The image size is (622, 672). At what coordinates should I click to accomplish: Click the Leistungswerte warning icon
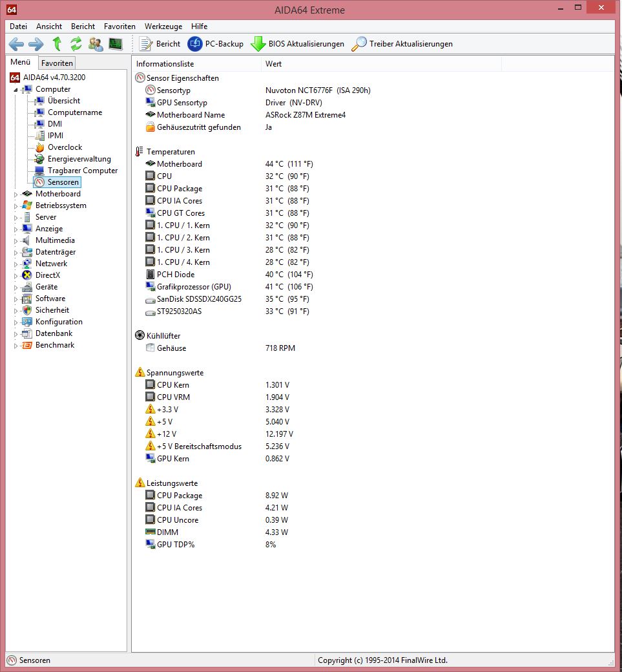click(x=140, y=483)
